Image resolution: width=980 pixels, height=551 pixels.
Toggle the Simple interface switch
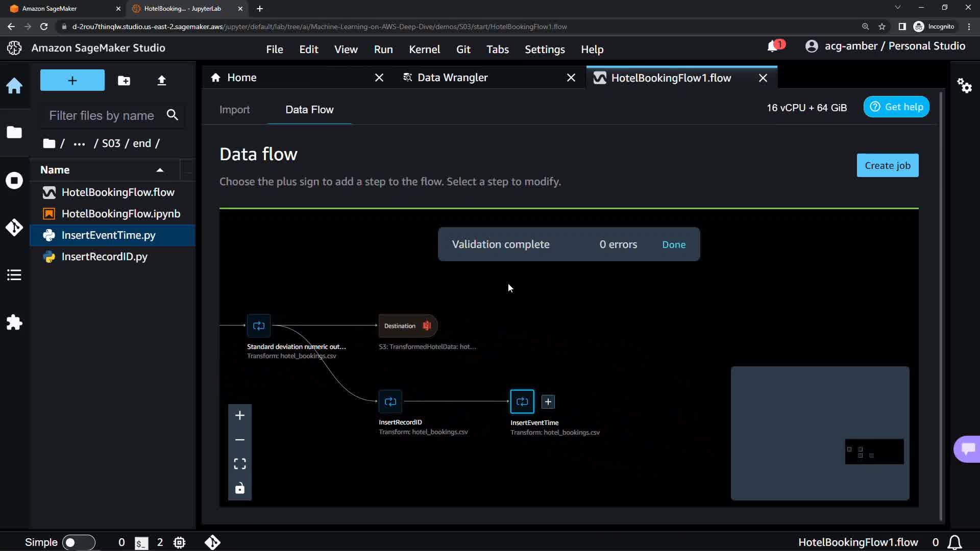point(79,542)
